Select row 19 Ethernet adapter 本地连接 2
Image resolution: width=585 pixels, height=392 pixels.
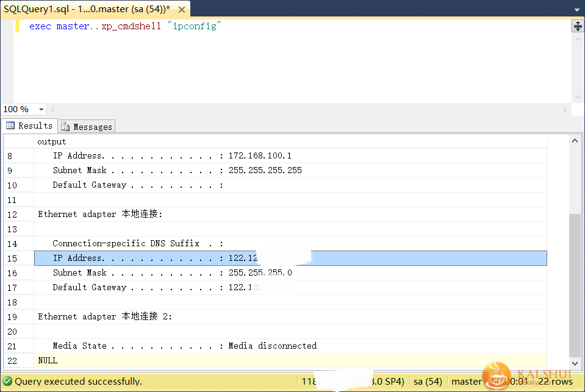(x=290, y=316)
